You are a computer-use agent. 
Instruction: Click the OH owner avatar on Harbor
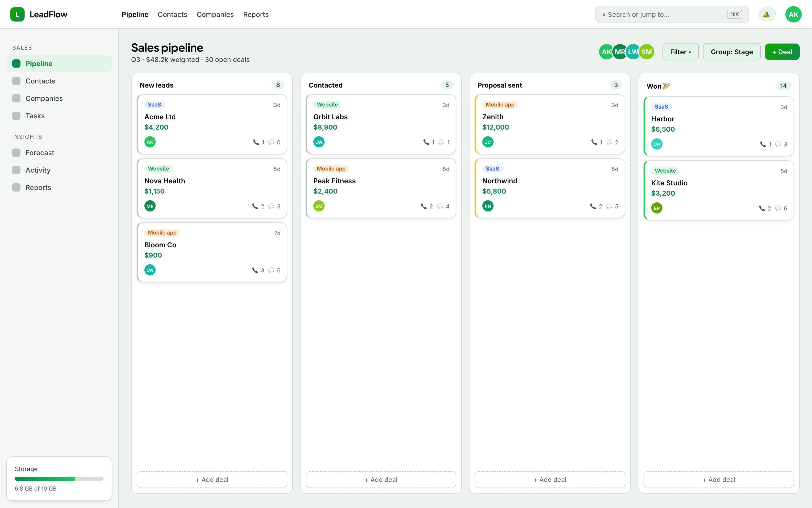(x=657, y=144)
